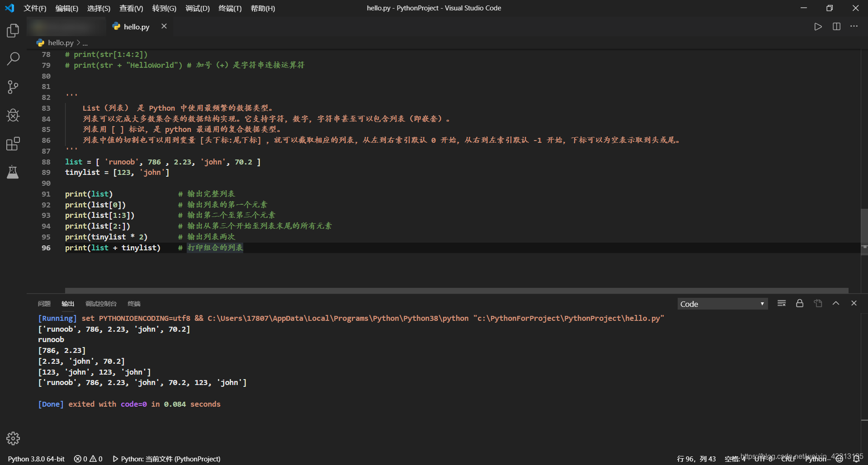Open the Test flask view
Screen dimensions: 868x465
coord(13,172)
